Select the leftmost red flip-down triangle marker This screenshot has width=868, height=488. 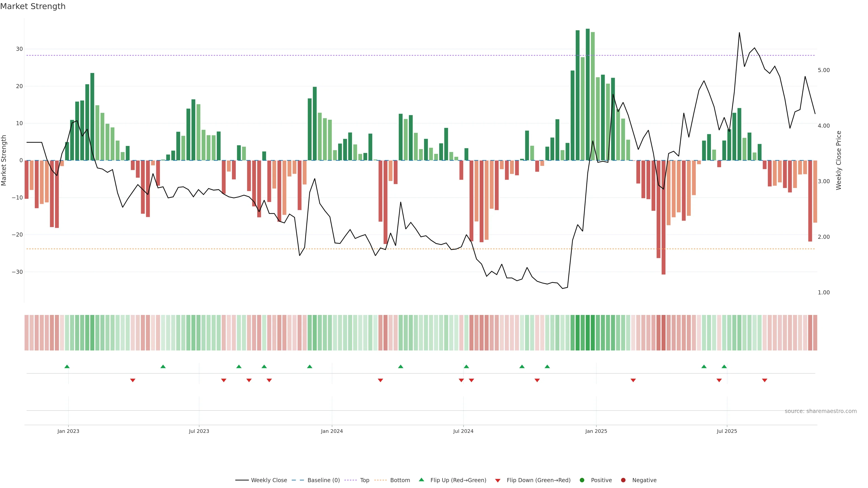133,380
